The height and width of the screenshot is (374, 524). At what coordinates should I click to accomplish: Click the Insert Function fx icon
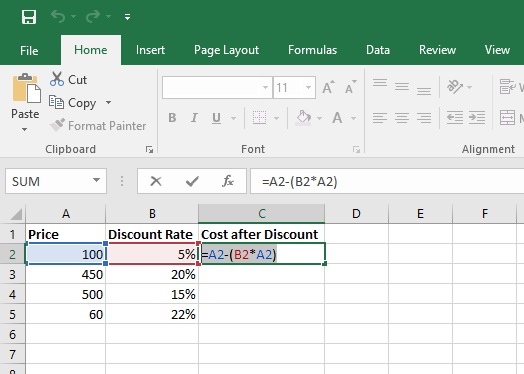coord(228,181)
